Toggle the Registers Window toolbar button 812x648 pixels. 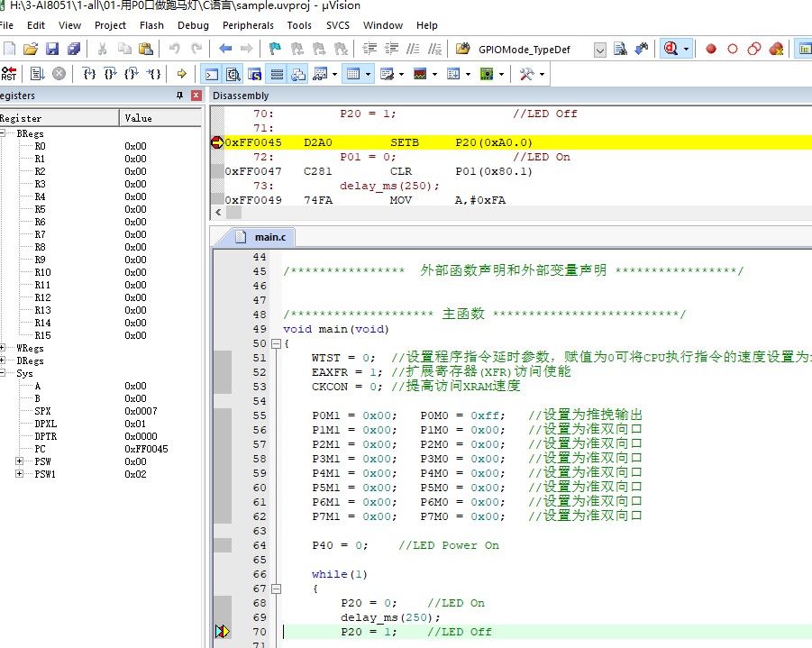pyautogui.click(x=277, y=74)
